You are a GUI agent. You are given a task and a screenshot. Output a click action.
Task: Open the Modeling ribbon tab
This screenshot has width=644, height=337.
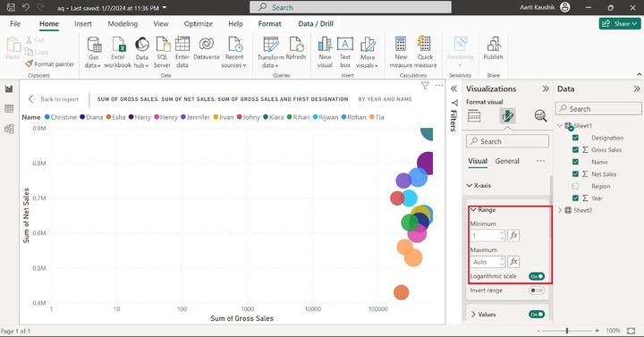click(x=123, y=24)
